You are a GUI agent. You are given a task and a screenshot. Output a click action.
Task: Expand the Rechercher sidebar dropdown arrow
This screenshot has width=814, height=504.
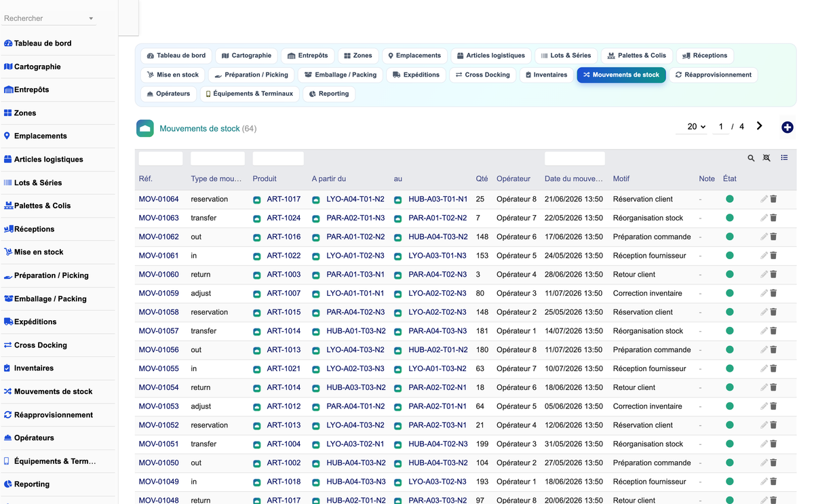(91, 19)
